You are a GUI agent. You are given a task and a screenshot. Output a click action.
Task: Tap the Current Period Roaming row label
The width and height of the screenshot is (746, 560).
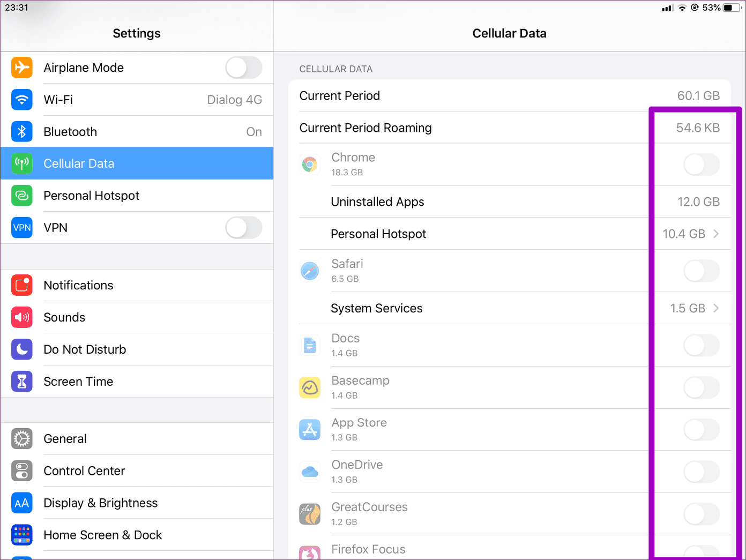point(365,128)
